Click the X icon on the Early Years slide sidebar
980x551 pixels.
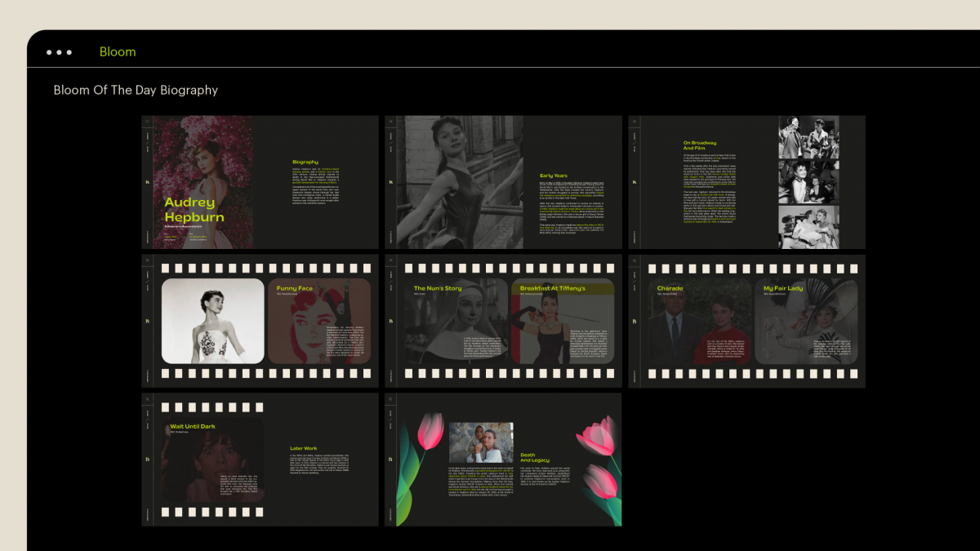click(392, 122)
